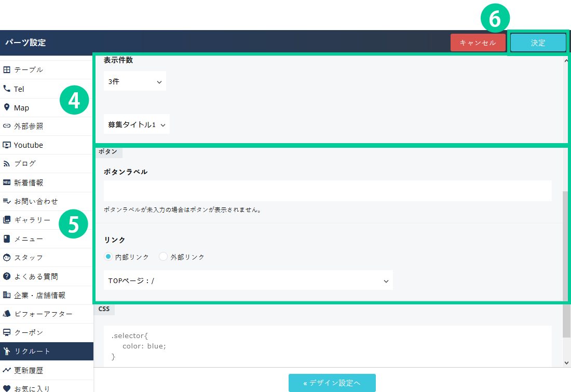Click the blog RSS feed icon
The width and height of the screenshot is (571, 392).
point(7,163)
